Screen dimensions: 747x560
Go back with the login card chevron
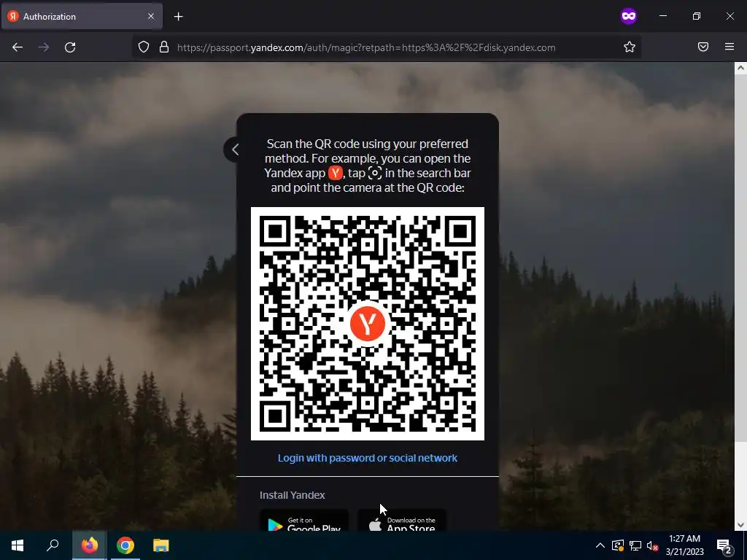234,149
